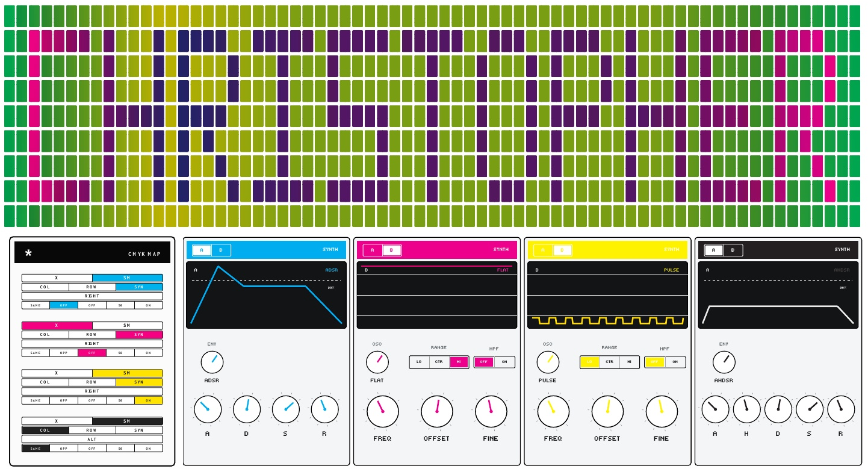
Task: Select X in the cyan map section
Action: click(x=57, y=278)
